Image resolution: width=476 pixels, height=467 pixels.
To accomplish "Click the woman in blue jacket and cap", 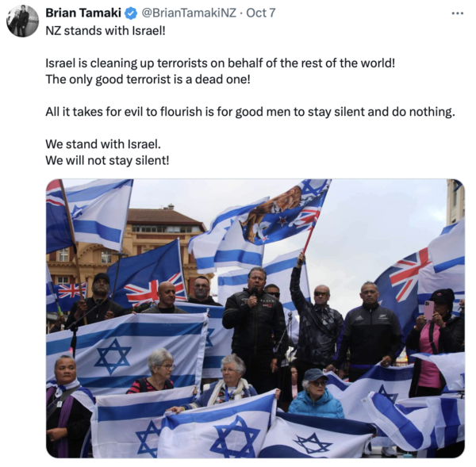I will [x=316, y=393].
